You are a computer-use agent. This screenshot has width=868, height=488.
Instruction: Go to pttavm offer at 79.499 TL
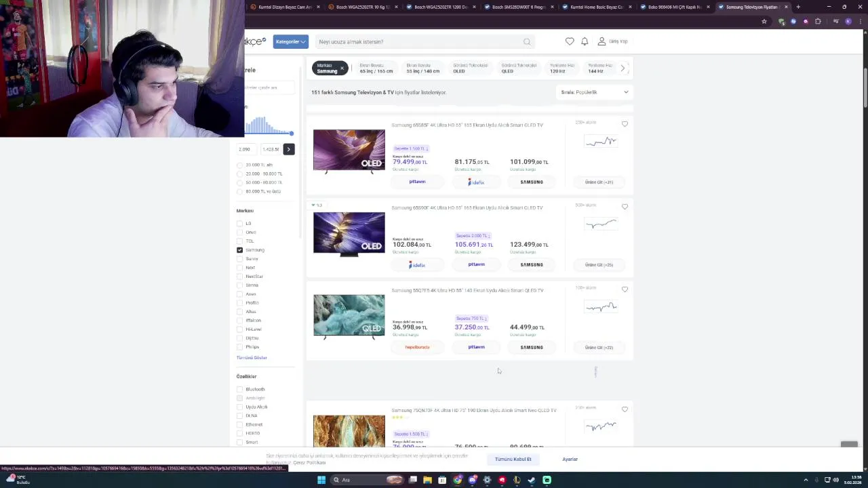point(417,182)
